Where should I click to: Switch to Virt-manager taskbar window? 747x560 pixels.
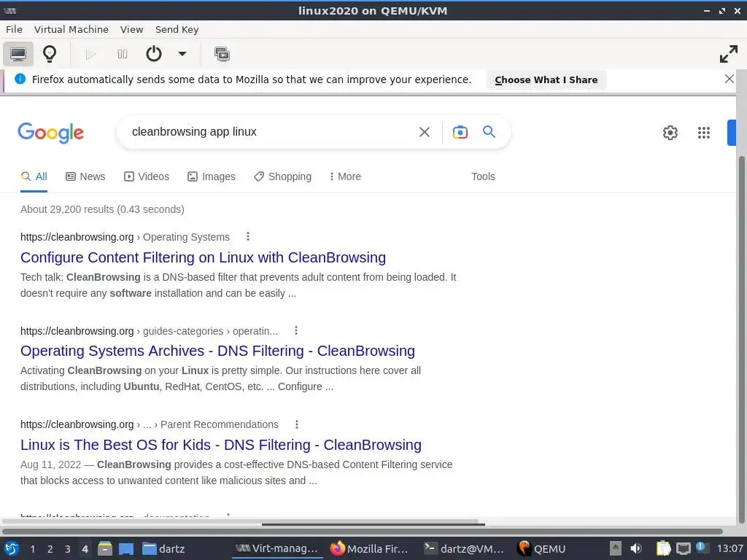pos(276,548)
